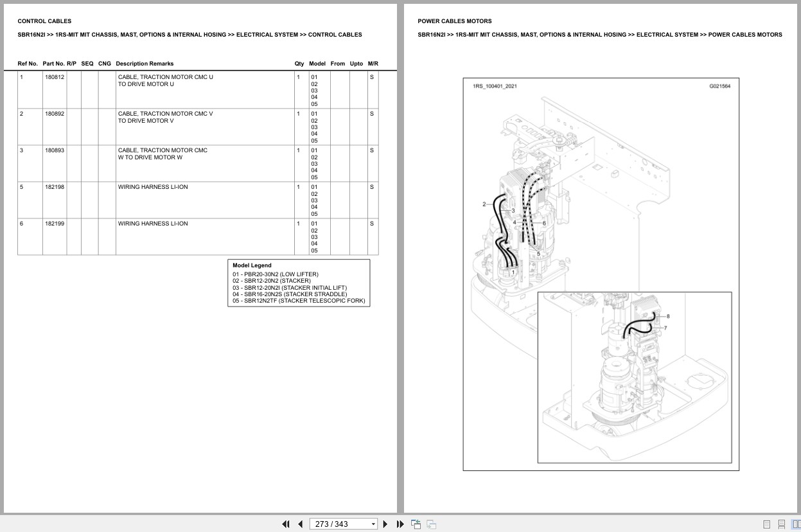Image resolution: width=801 pixels, height=532 pixels.
Task: Select part number 180892
Action: [x=55, y=114]
